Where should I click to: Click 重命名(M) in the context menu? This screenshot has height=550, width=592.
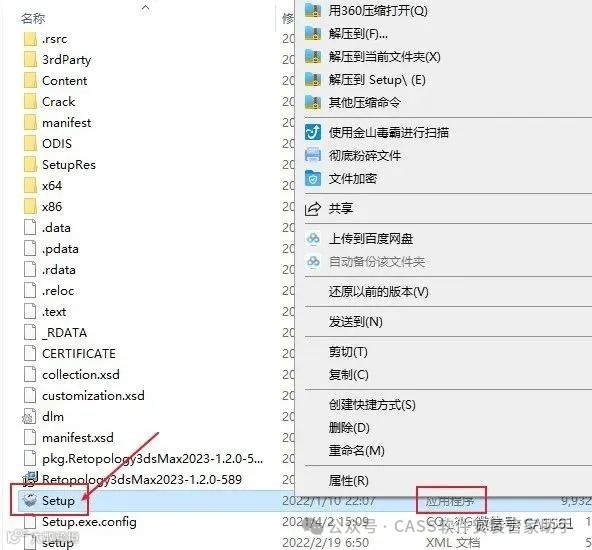[356, 450]
